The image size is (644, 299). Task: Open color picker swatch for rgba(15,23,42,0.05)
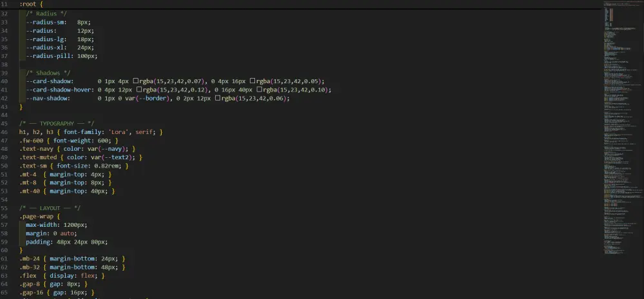click(x=252, y=81)
